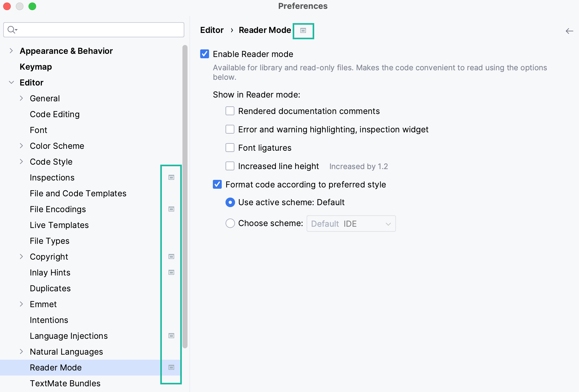Click the settings icon next to Inlay Hints
The image size is (579, 392).
[171, 272]
